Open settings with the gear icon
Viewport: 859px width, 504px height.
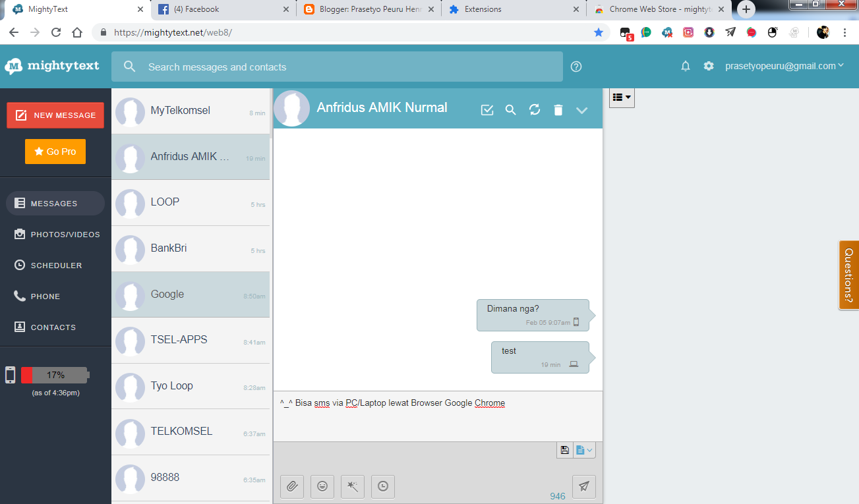pyautogui.click(x=709, y=66)
